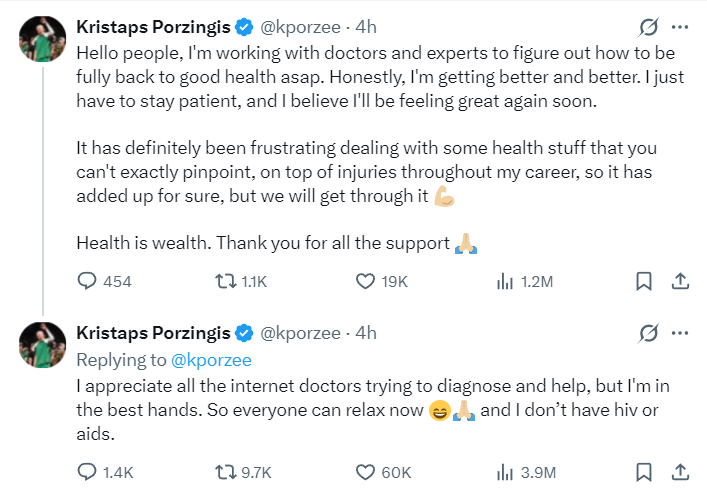Share the first tweet via upload icon
The width and height of the screenshot is (707, 497).
point(680,281)
